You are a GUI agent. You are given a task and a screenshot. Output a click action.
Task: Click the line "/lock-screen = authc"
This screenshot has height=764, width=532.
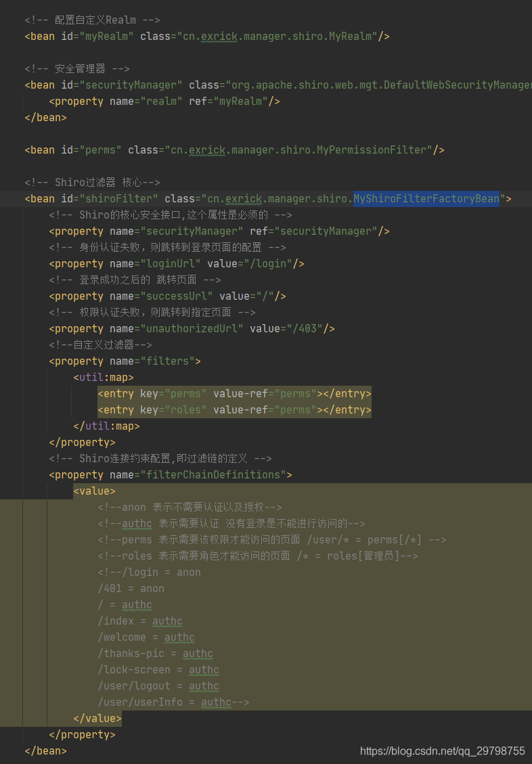point(158,670)
